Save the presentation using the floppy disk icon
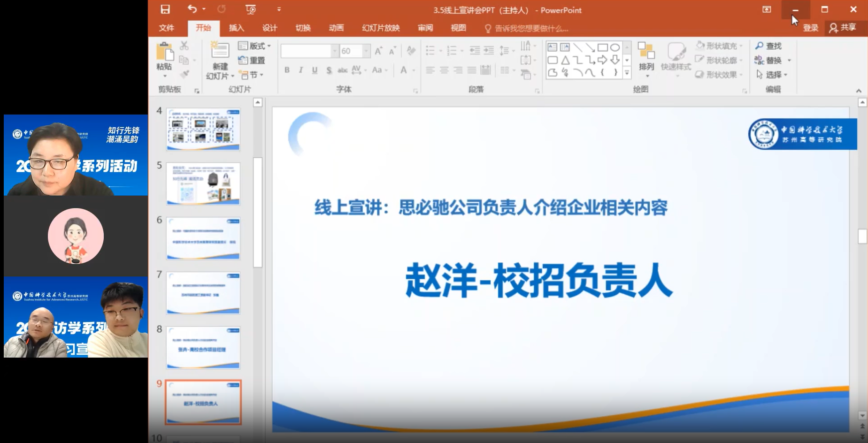 (165, 9)
